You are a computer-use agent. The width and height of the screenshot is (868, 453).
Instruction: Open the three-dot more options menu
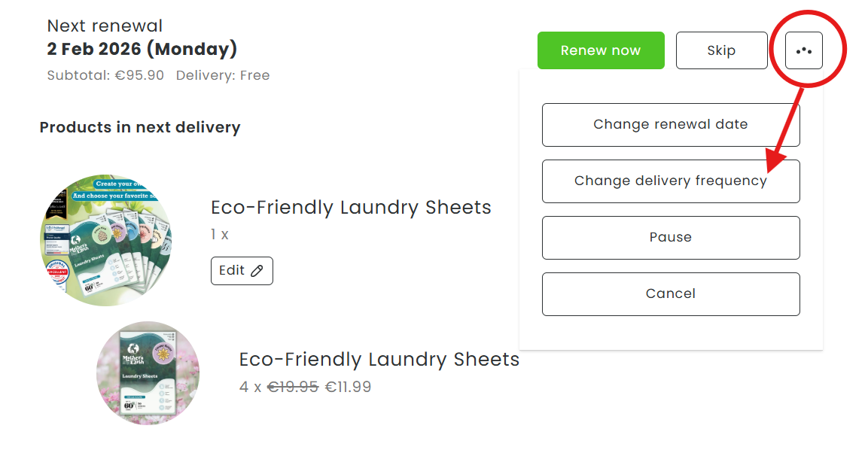pos(803,51)
